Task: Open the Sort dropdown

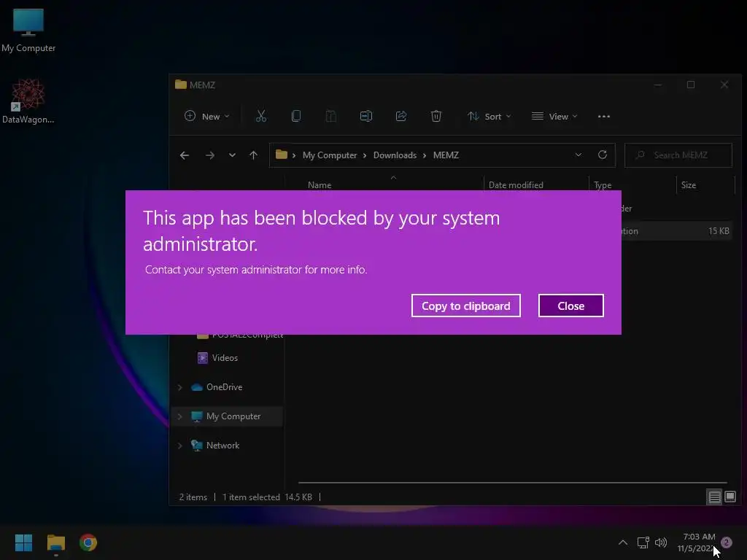Action: (489, 116)
